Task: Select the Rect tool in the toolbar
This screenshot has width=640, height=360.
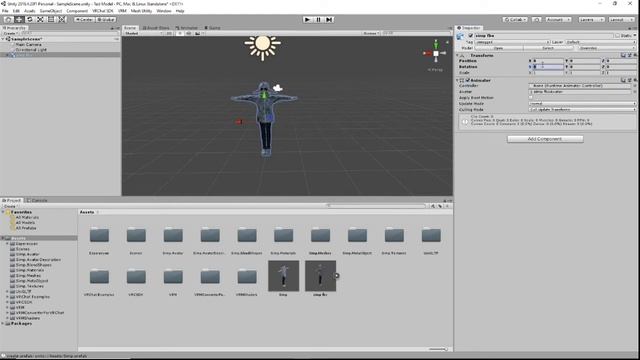Action: (x=51, y=20)
